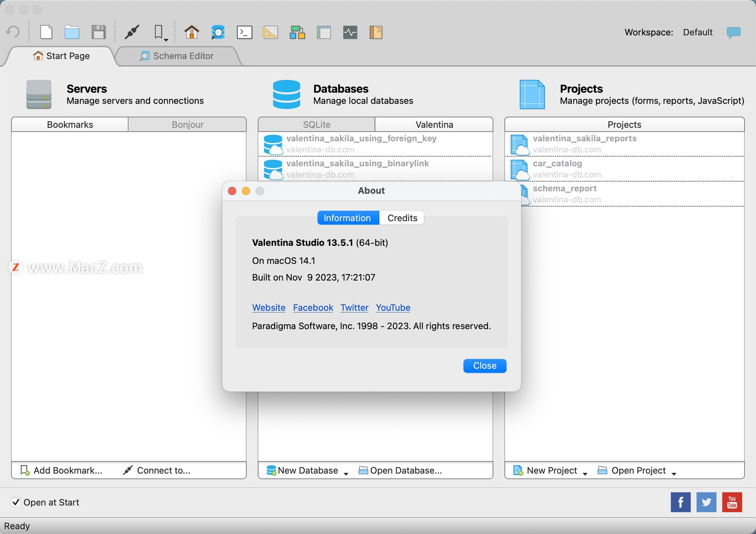Open the activity monitor pulse icon
Viewport: 756px width, 534px height.
pyautogui.click(x=350, y=32)
